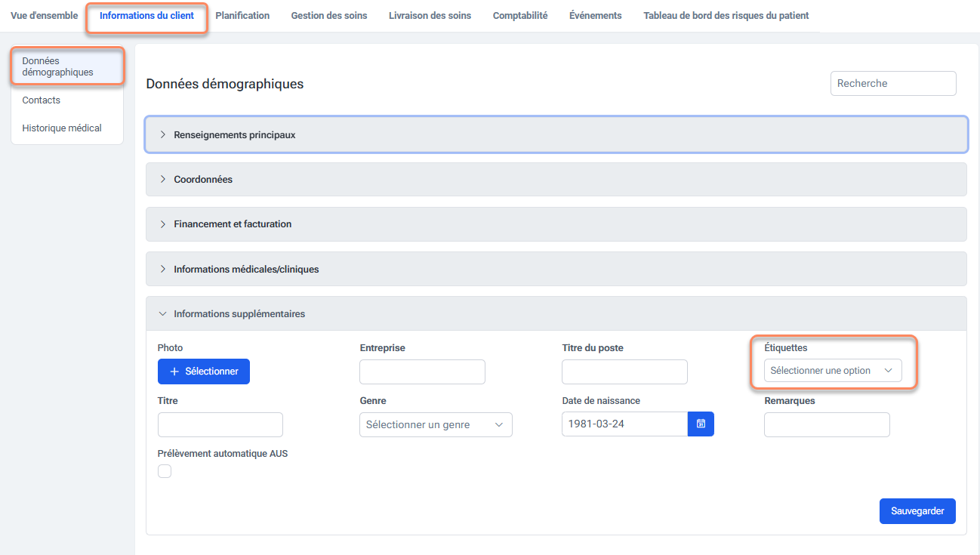Click the Recherche search field
The height and width of the screenshot is (555, 980).
click(893, 84)
